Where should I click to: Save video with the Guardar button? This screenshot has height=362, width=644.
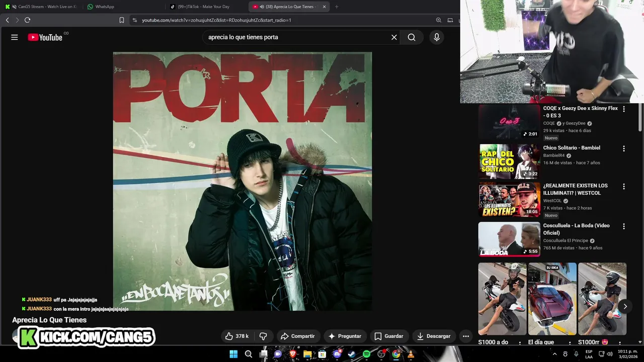pyautogui.click(x=388, y=336)
